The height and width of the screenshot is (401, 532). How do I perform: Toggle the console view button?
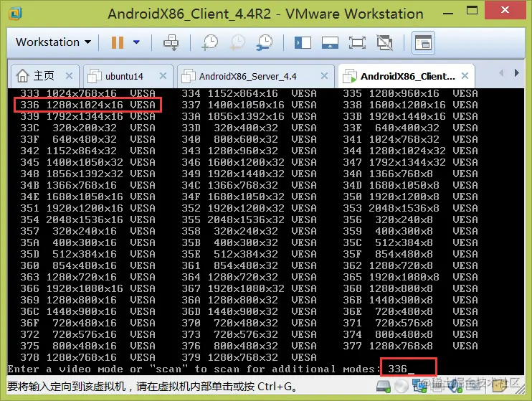coord(423,43)
